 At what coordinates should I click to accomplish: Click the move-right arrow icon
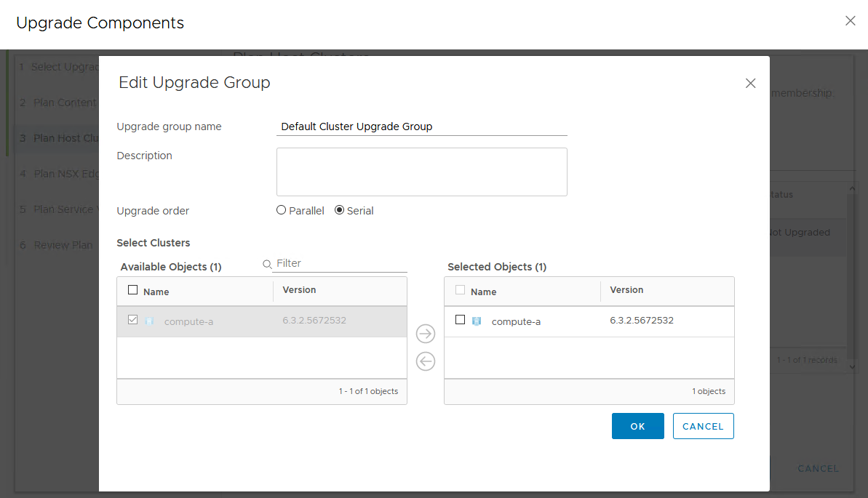(x=426, y=334)
